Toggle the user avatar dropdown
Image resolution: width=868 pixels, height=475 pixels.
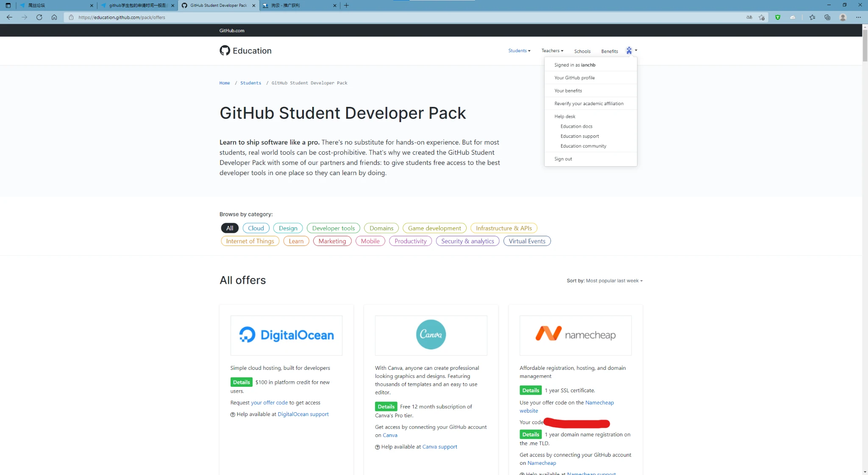(x=632, y=50)
